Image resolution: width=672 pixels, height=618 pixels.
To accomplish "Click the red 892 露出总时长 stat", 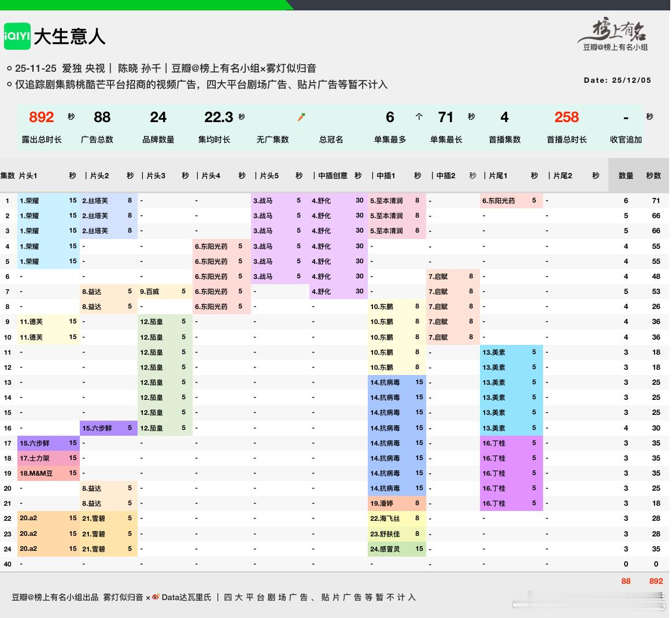I will (x=41, y=117).
